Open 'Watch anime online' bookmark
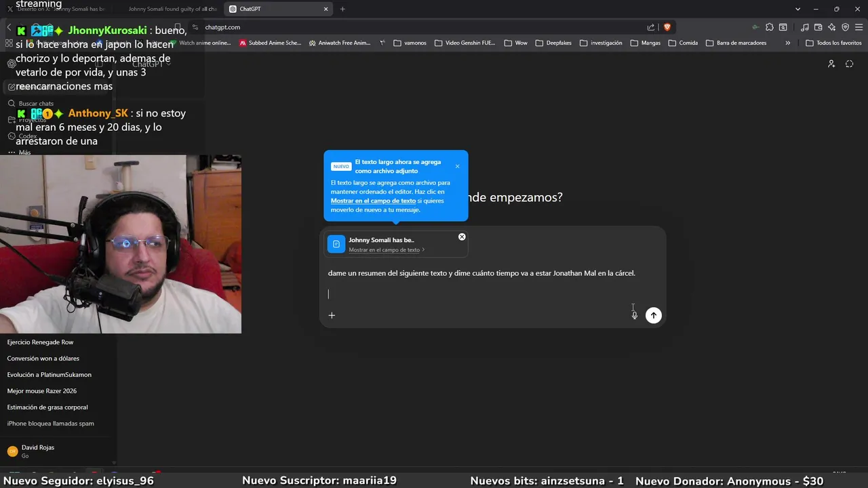 pyautogui.click(x=201, y=43)
